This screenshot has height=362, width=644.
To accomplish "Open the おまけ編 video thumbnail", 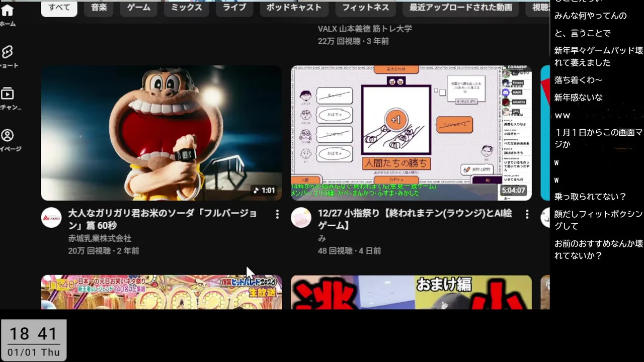I will (x=411, y=292).
